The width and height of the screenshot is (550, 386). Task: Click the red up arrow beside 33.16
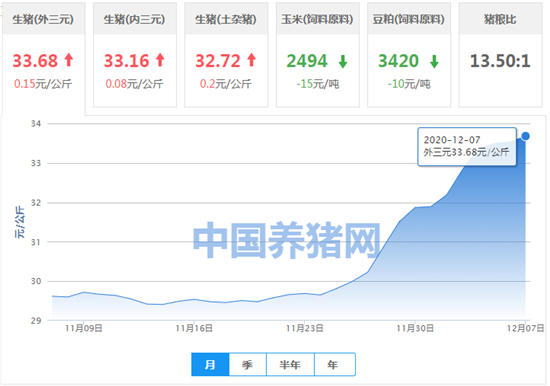pyautogui.click(x=160, y=60)
